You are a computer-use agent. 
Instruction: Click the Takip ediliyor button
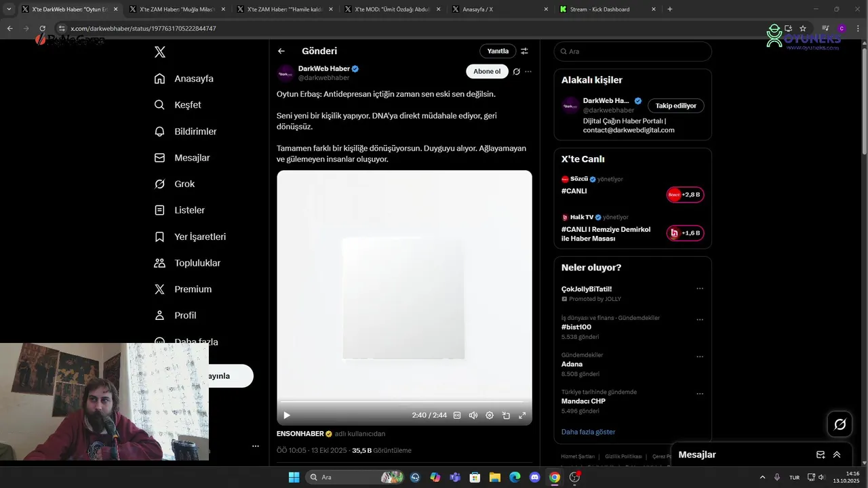676,106
